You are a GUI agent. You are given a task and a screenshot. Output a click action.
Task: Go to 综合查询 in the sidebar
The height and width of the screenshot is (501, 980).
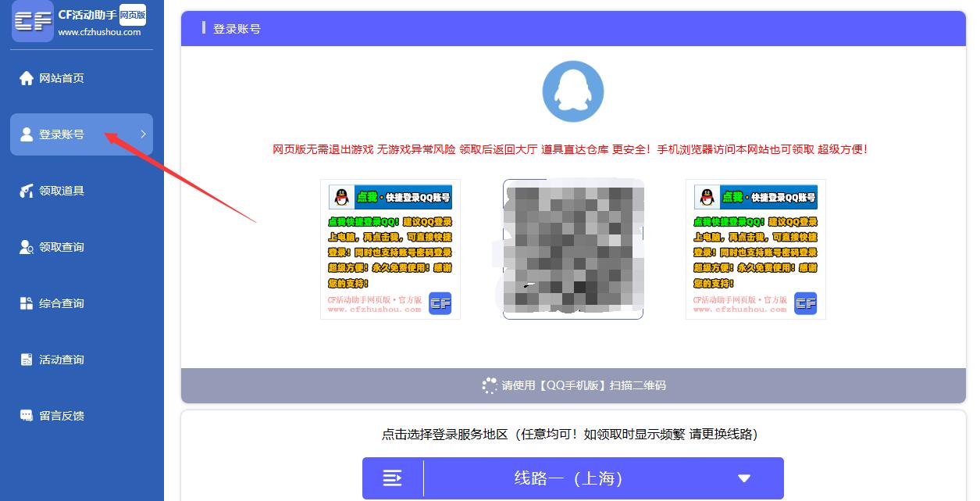pyautogui.click(x=62, y=303)
